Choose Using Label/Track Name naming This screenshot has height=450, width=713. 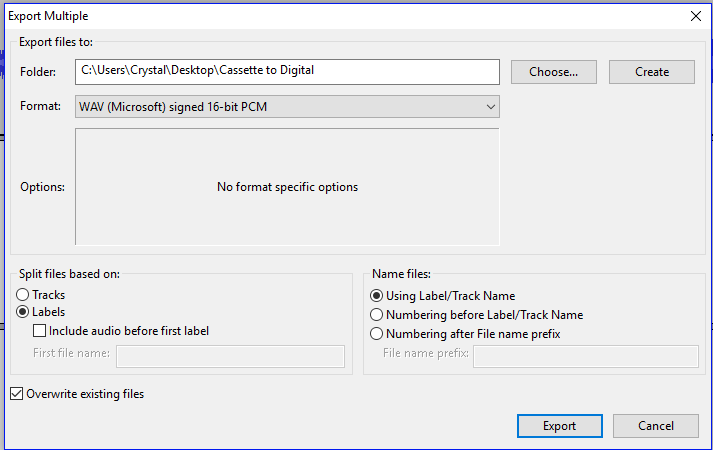tap(442, 296)
